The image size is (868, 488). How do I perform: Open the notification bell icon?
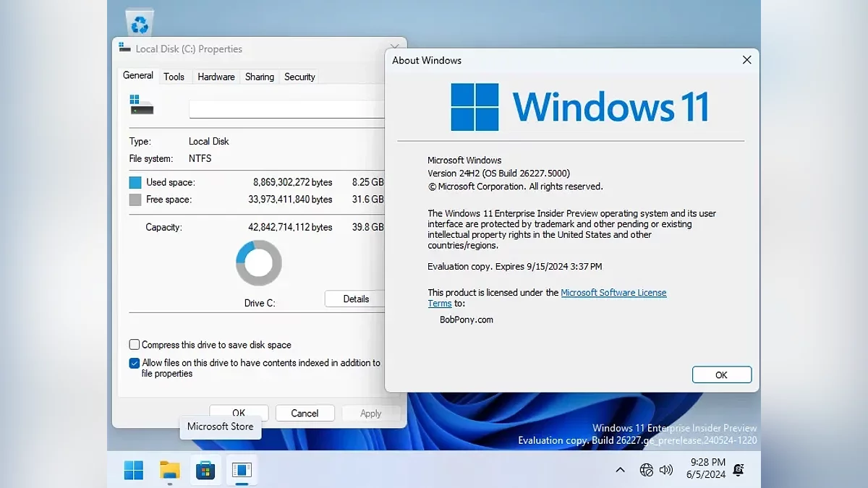pos(739,470)
